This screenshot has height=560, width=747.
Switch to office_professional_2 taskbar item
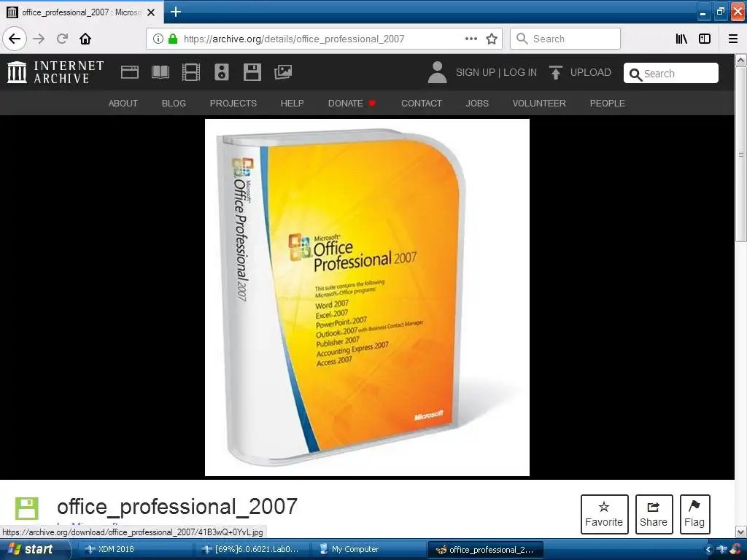[484, 550]
